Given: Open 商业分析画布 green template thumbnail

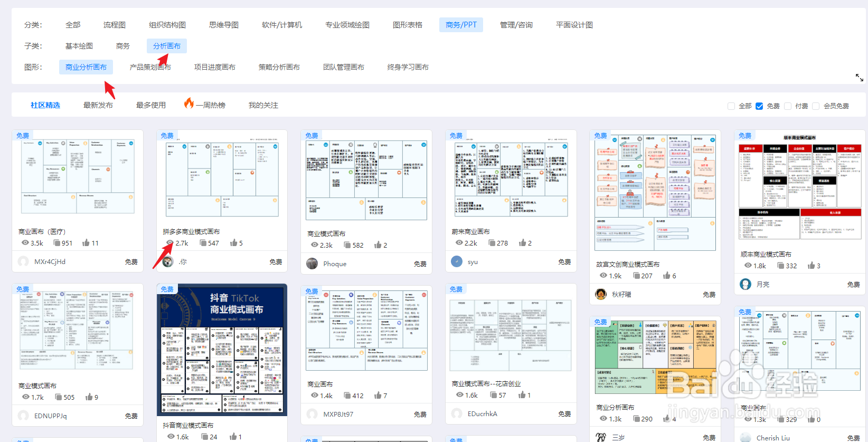Looking at the screenshot, I should (x=655, y=358).
